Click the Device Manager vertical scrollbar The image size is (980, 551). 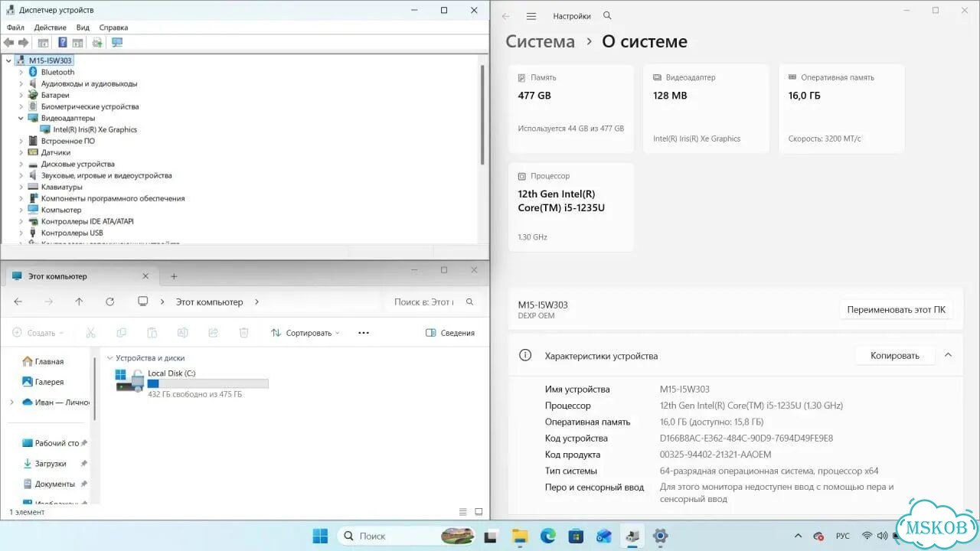(482, 115)
